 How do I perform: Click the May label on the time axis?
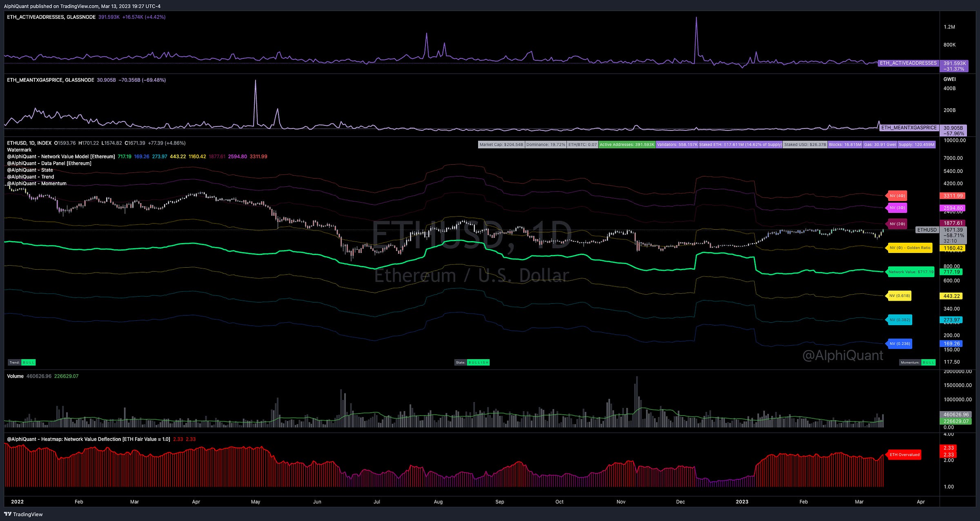(x=256, y=502)
